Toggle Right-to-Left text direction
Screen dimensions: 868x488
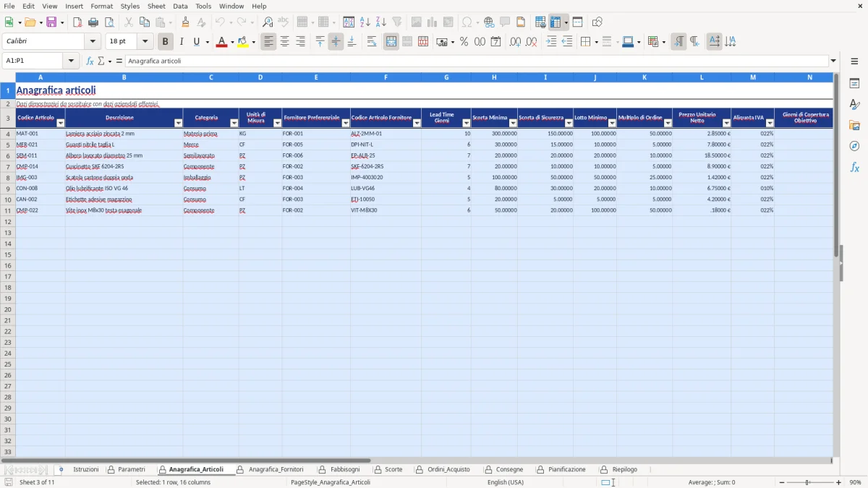point(694,42)
